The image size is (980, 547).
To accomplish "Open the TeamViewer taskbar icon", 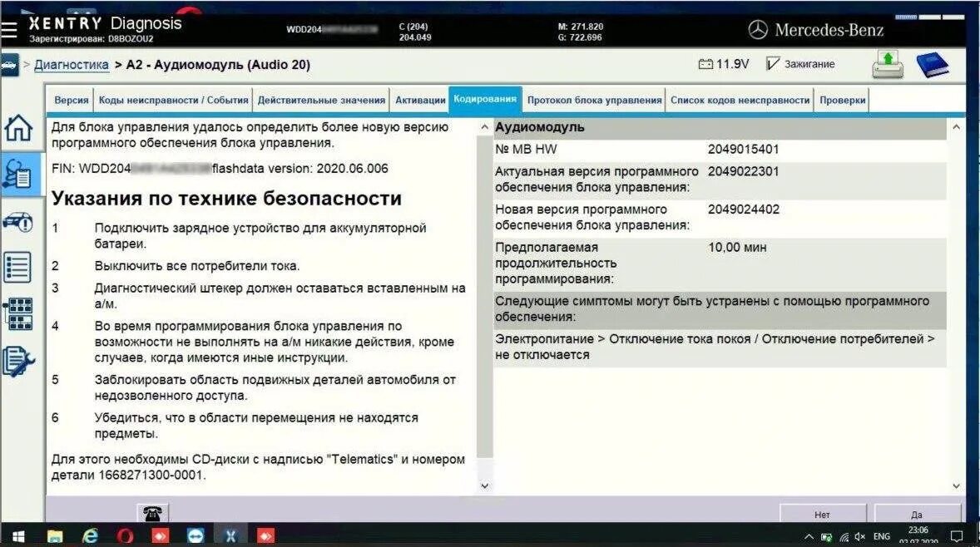I will [x=196, y=535].
